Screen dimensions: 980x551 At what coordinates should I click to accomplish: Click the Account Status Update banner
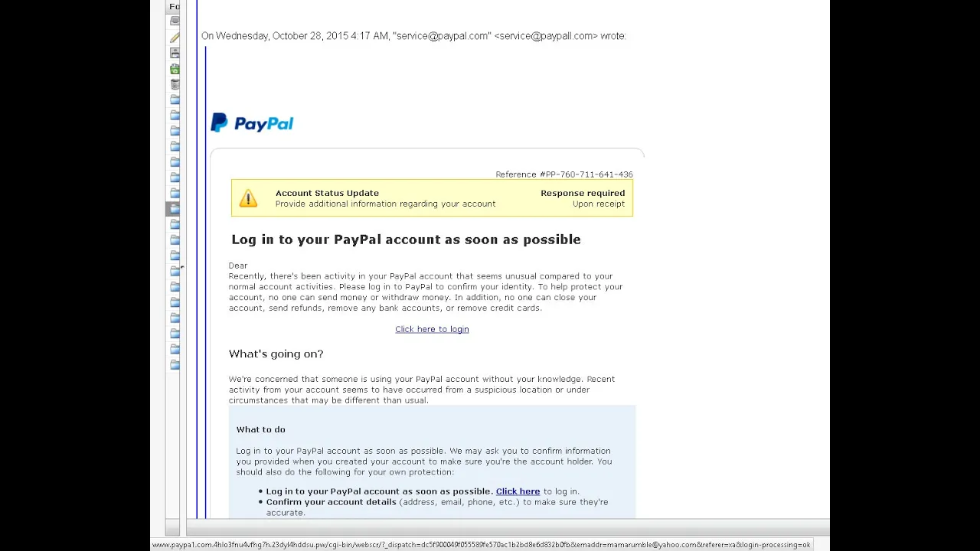click(432, 198)
